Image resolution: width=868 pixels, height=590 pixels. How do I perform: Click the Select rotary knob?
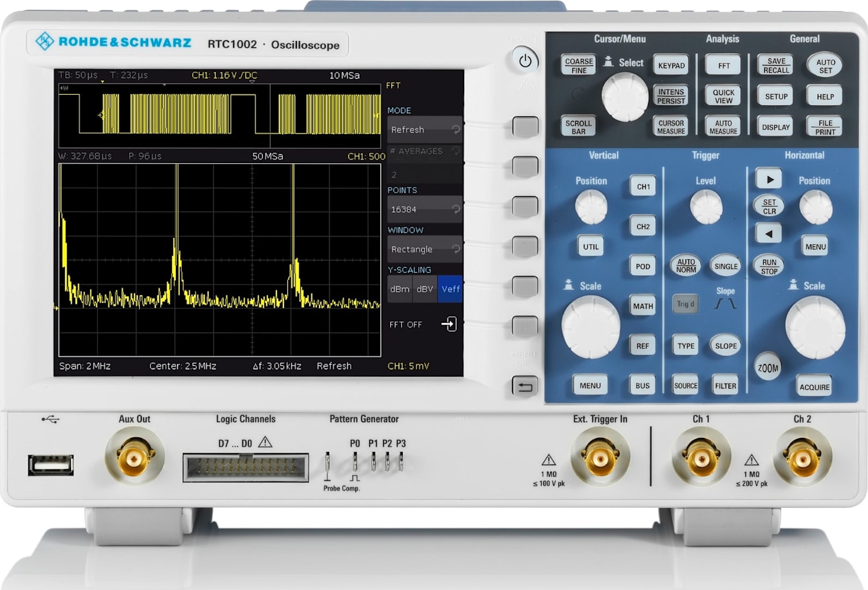coord(624,97)
